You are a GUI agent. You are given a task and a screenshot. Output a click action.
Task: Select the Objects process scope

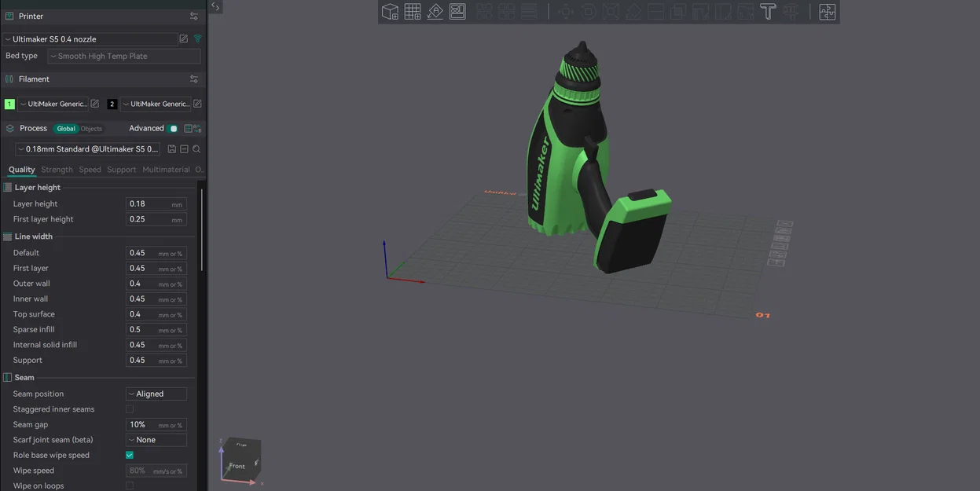(90, 127)
